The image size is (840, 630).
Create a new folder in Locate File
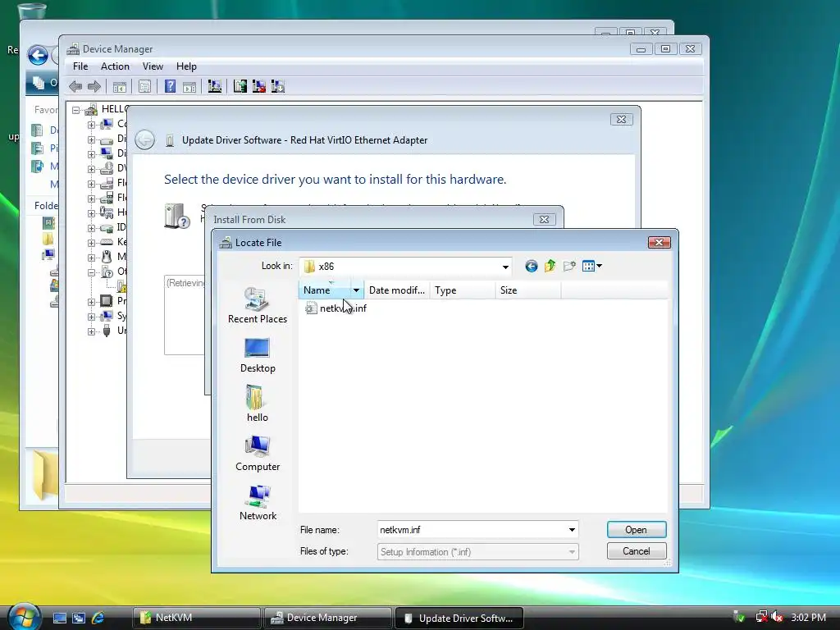(569, 266)
